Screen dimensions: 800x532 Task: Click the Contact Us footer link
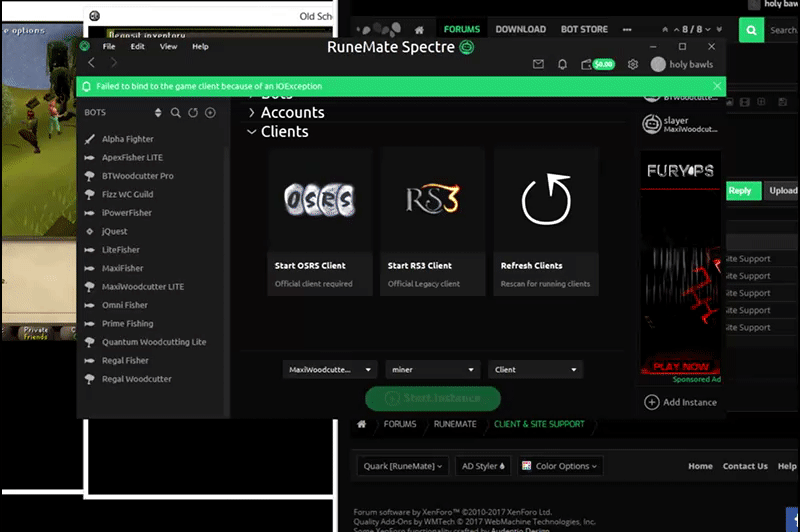[745, 466]
